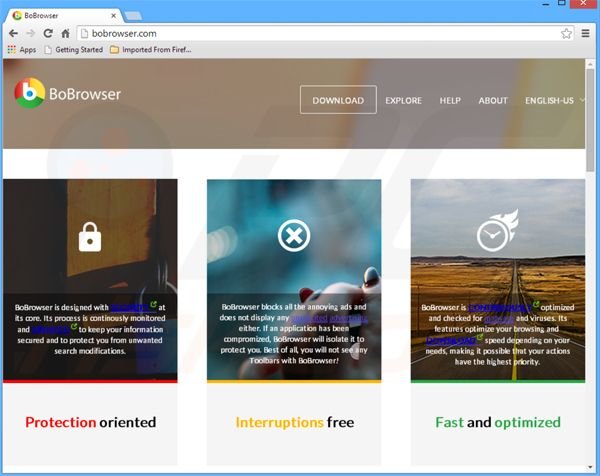Expand the ENGLISH-US language dropdown
Image resolution: width=600 pixels, height=476 pixels.
(554, 101)
